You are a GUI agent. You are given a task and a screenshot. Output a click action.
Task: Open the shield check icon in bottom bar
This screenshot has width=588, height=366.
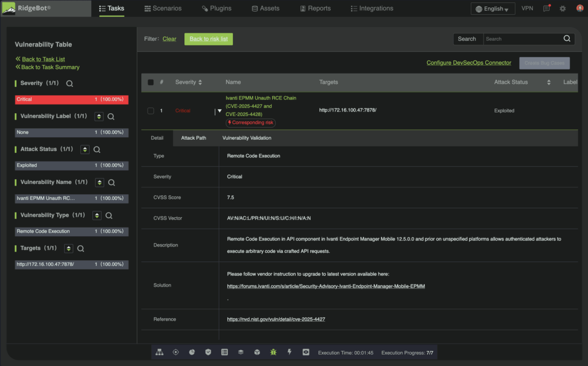[x=208, y=352]
